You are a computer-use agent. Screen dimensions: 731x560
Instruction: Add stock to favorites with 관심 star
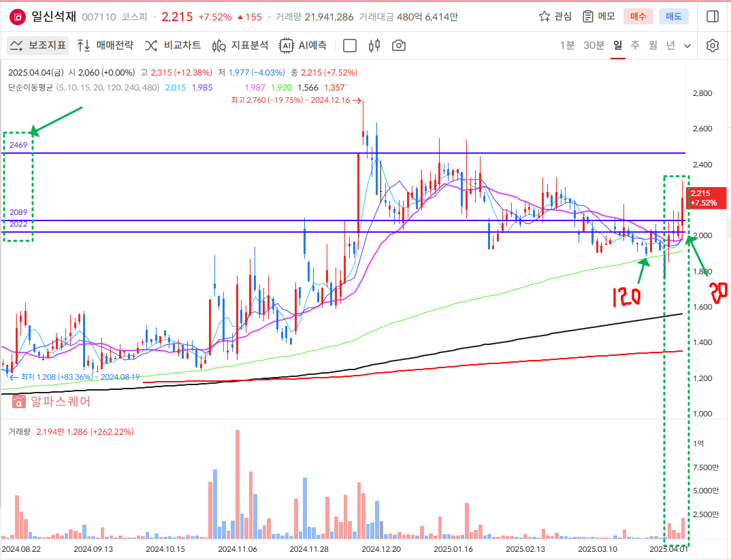[x=555, y=16]
